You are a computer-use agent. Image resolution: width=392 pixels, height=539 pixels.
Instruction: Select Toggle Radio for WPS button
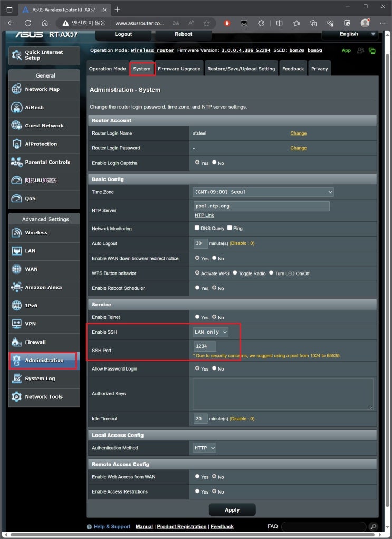[x=235, y=272]
